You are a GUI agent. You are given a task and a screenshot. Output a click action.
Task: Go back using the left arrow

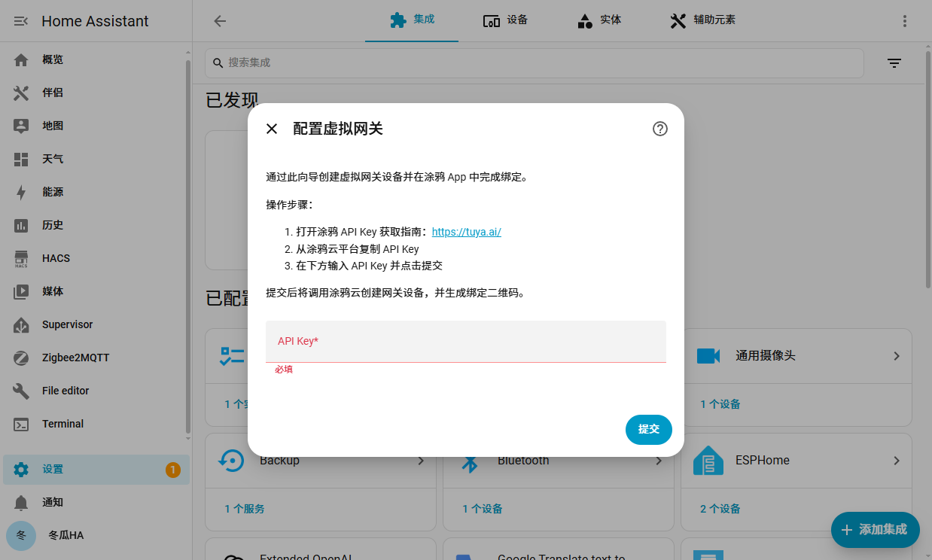pos(220,21)
